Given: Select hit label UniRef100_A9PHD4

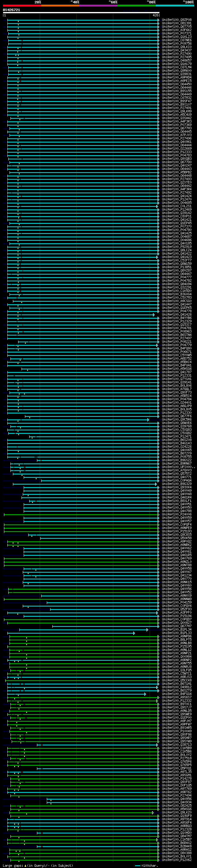Looking at the screenshot, I should click(x=176, y=78).
